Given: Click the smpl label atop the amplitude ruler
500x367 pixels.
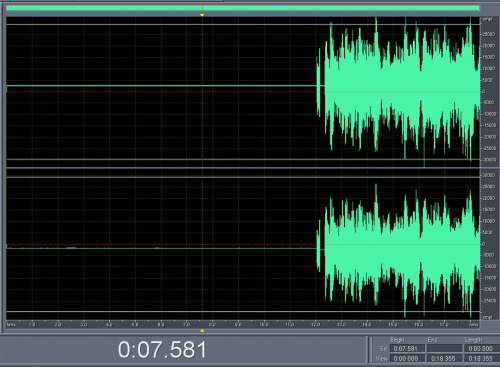Looking at the screenshot, I should pos(487,19).
